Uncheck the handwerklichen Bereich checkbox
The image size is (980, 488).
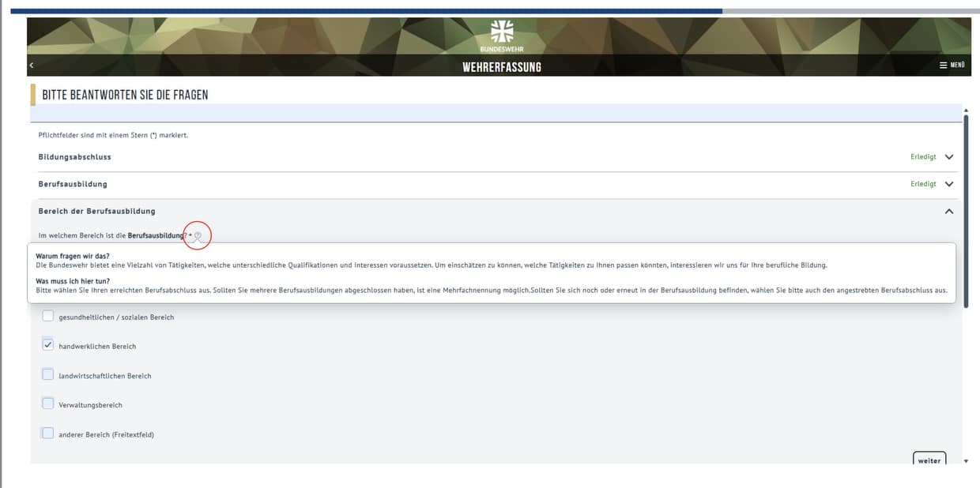point(48,346)
